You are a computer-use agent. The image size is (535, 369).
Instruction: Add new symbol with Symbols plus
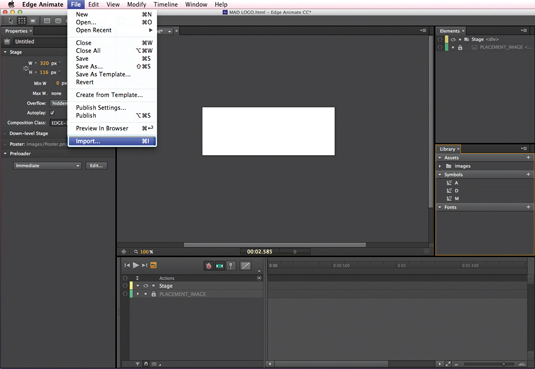[x=528, y=174]
